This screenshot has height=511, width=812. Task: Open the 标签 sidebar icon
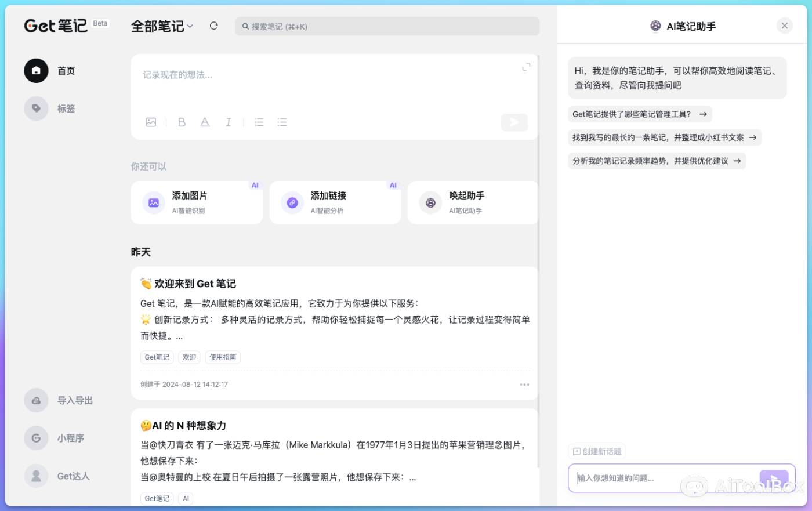[36, 108]
